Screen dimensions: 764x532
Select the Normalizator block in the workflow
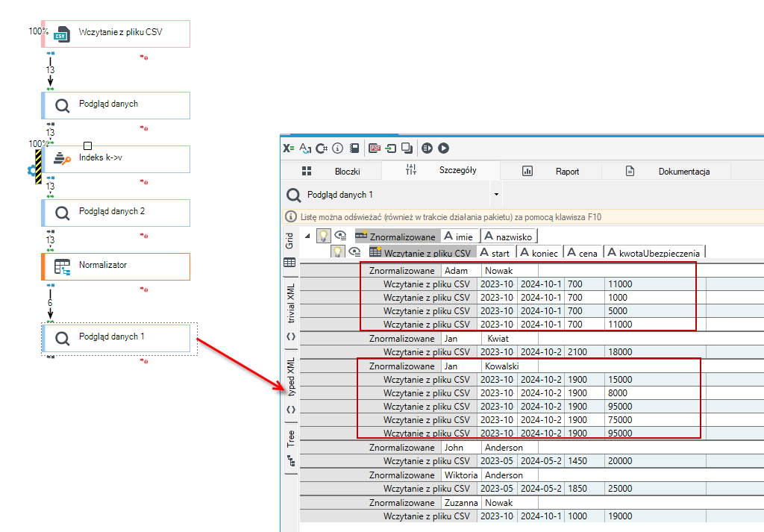(116, 266)
